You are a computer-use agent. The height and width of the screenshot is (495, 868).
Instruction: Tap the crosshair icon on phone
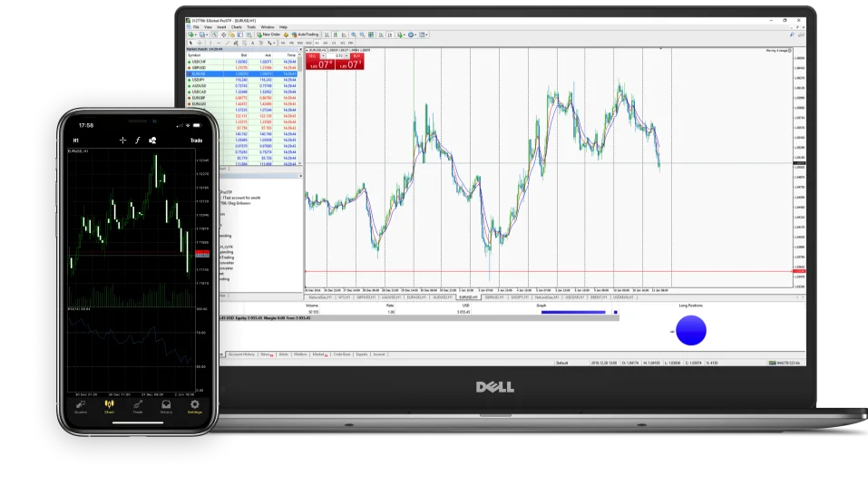click(122, 141)
